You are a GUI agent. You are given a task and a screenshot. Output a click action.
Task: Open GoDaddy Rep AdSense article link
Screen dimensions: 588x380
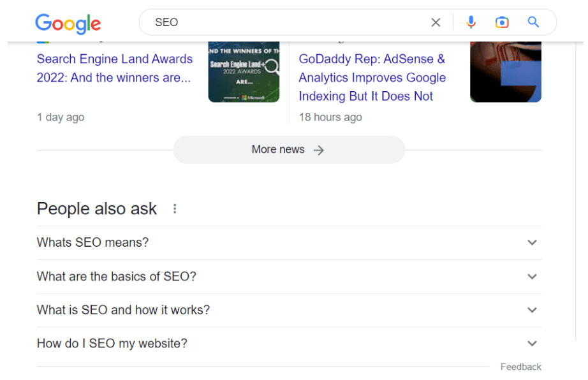pos(372,78)
